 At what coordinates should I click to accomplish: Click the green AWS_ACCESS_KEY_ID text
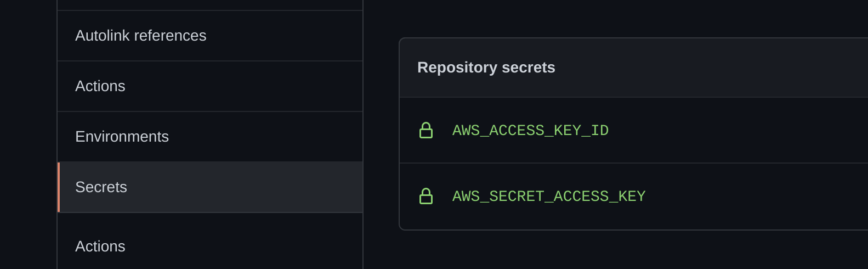(x=530, y=130)
